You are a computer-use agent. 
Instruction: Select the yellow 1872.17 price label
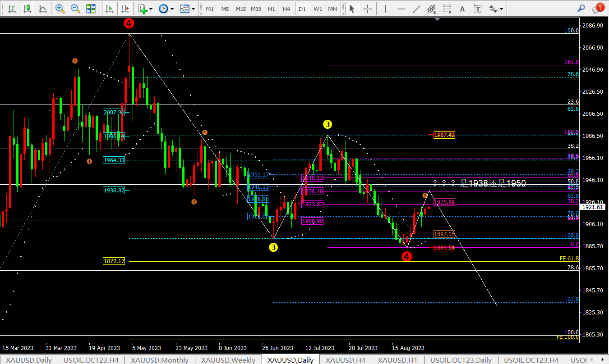tap(114, 261)
